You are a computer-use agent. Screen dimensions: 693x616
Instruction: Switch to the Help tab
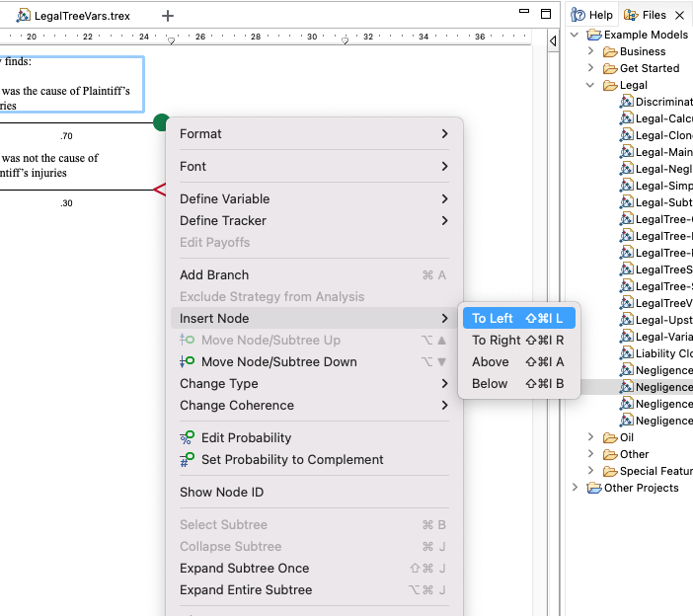pyautogui.click(x=591, y=15)
